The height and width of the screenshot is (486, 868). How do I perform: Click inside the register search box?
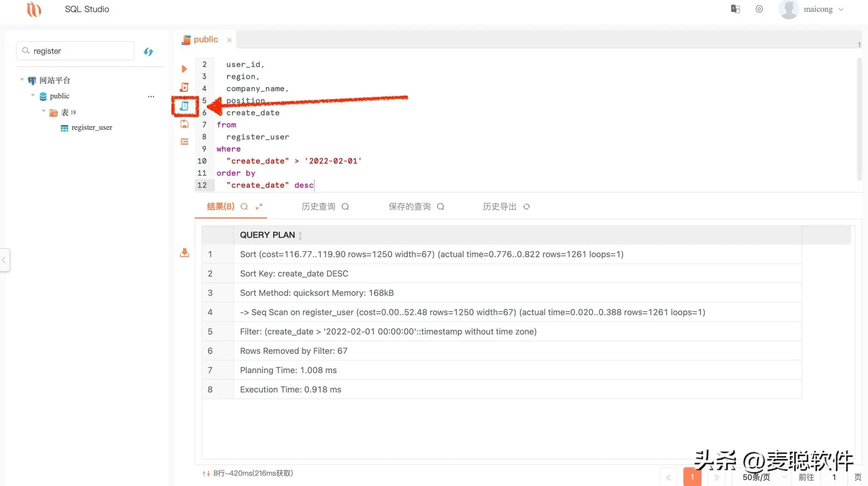tap(75, 51)
